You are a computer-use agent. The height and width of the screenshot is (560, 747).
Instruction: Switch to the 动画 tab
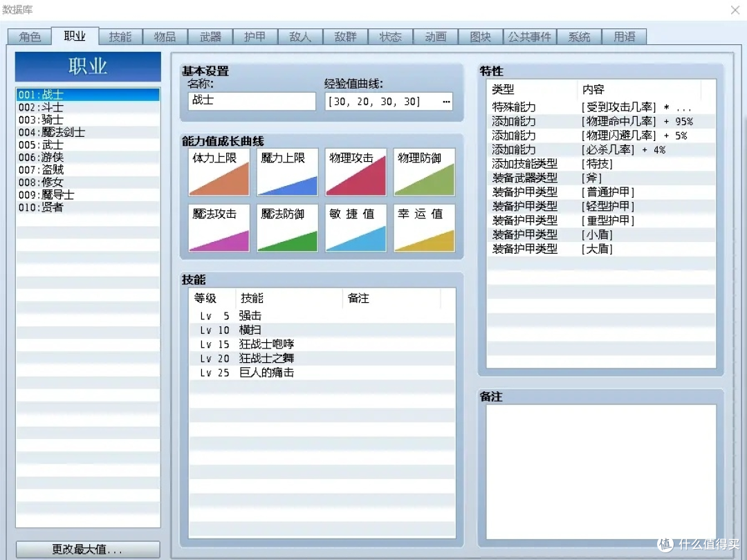pos(436,37)
